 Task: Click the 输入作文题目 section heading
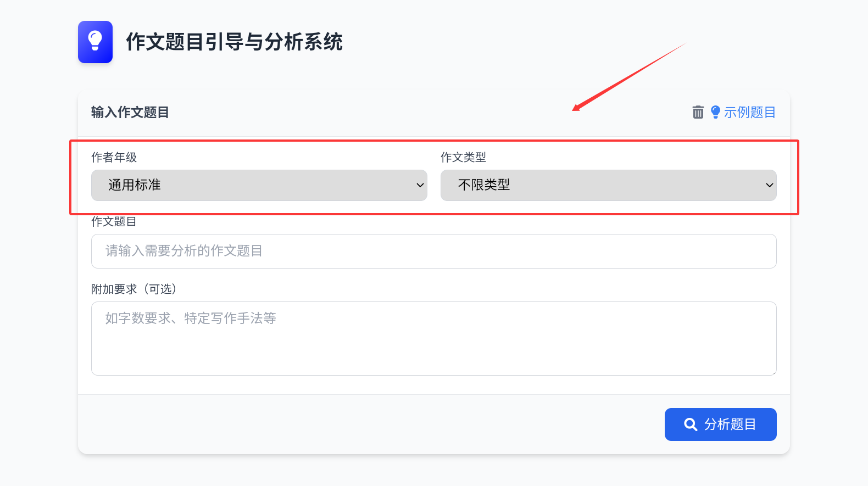point(130,112)
